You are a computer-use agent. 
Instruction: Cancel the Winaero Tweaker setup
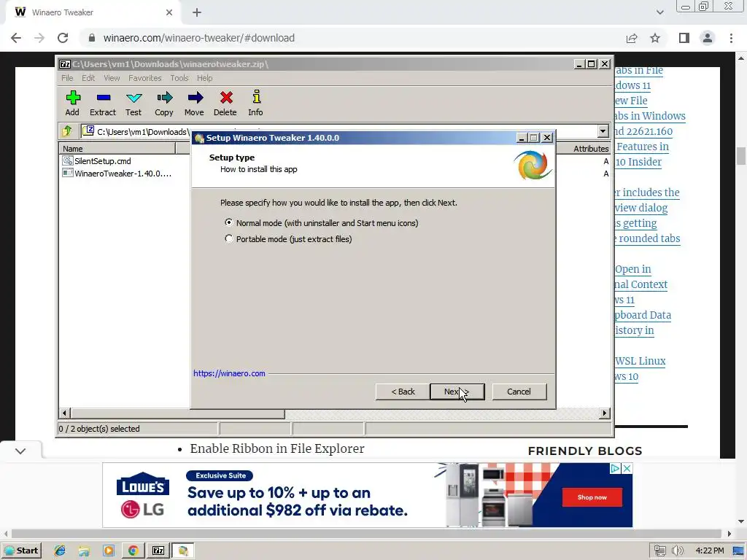point(519,392)
